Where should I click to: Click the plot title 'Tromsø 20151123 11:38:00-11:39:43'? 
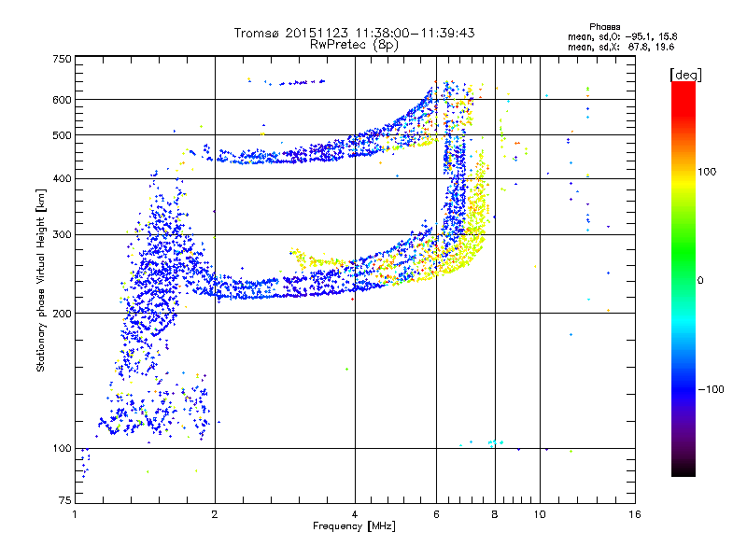354,33
